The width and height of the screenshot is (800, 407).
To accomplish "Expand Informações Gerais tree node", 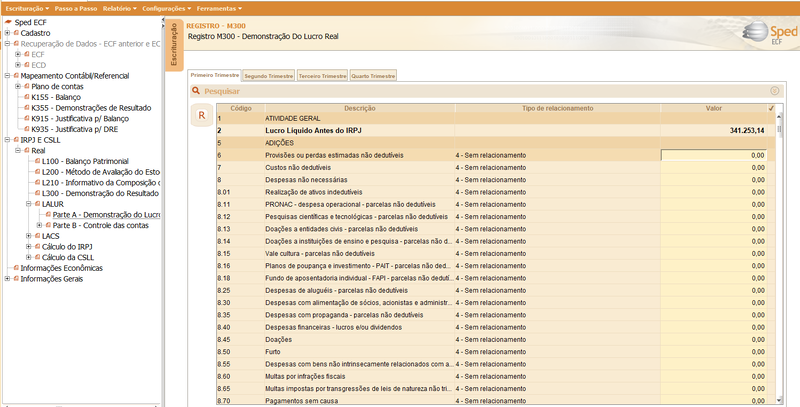I will 7,279.
